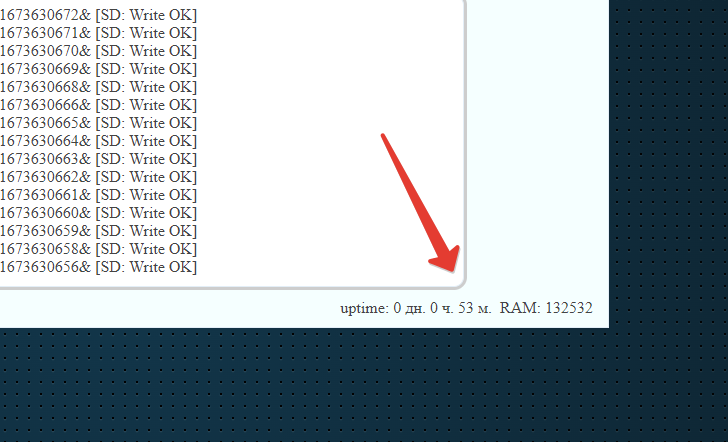Click the RAM: 132532 status value
Screen dimensions: 728x442
coord(546,308)
